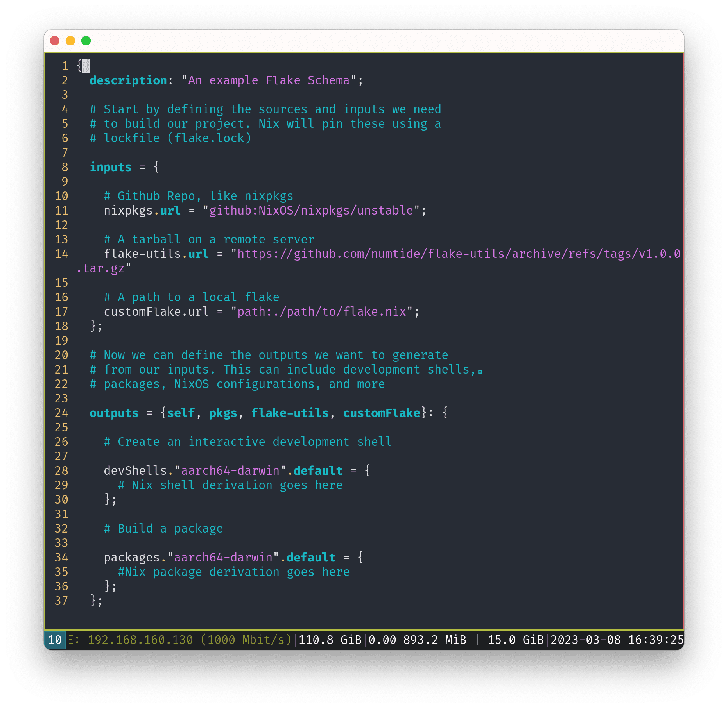
Task: Click the comment '# packages, NixOS configurations, and more'
Action: [x=237, y=384]
